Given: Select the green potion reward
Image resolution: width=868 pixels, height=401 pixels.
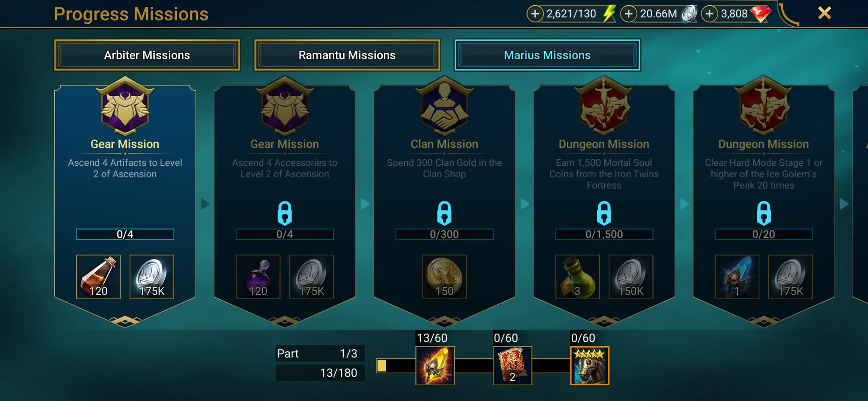Looking at the screenshot, I should (578, 277).
